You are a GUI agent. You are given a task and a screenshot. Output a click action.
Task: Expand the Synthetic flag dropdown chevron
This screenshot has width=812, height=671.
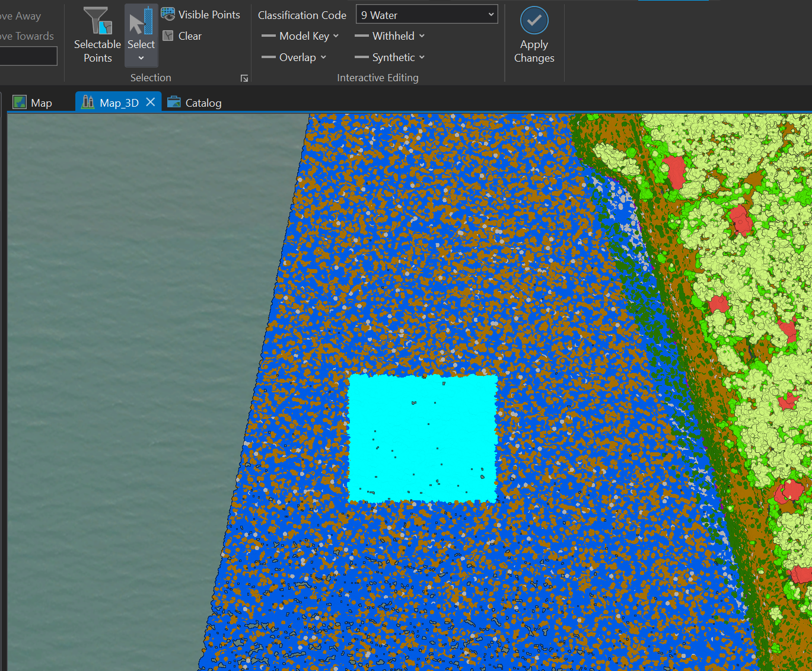[421, 57]
